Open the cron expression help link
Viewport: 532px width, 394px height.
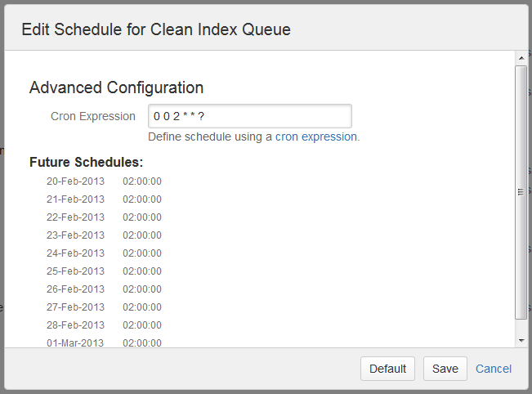(316, 137)
